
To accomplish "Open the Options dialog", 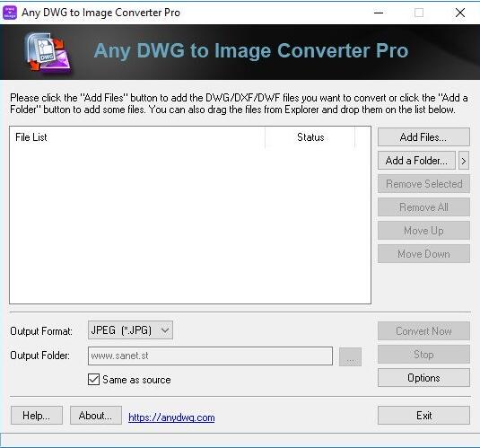I will coord(423,378).
